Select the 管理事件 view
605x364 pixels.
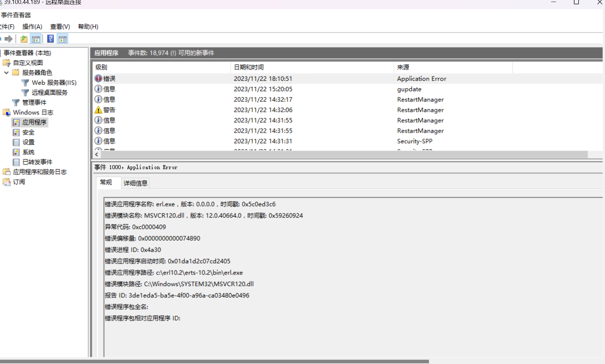tap(34, 102)
